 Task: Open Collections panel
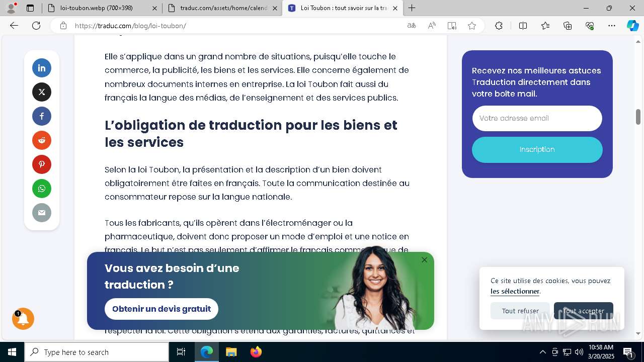pos(568,26)
